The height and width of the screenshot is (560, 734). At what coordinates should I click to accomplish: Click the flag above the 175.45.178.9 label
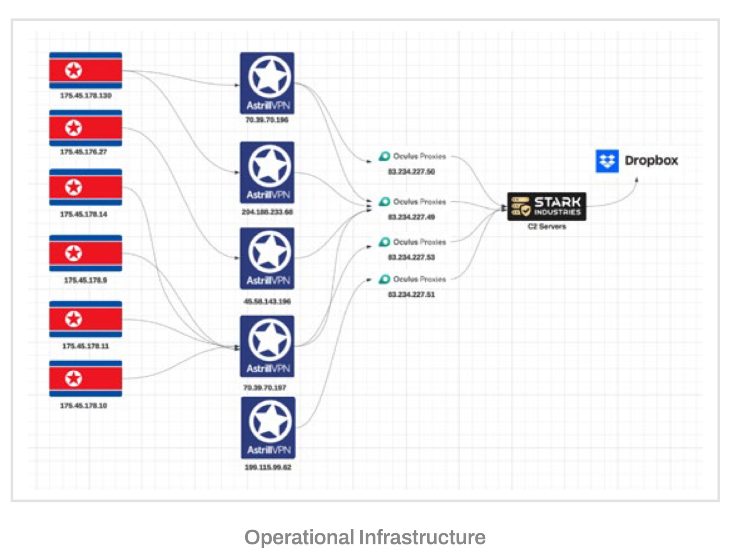click(86, 253)
